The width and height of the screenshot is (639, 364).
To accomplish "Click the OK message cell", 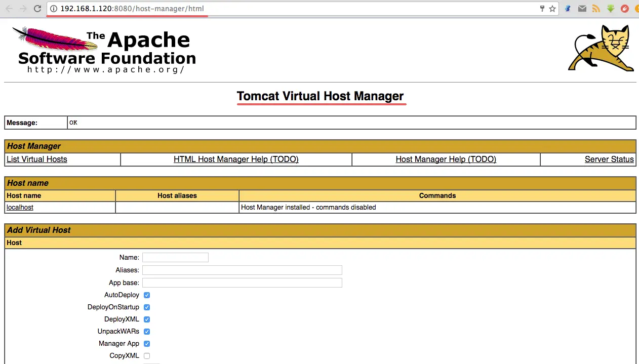I will 351,123.
